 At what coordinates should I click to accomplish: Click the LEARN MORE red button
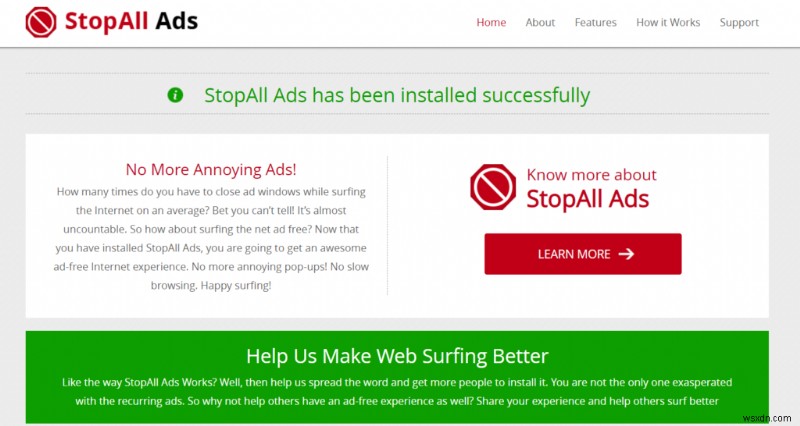point(583,254)
